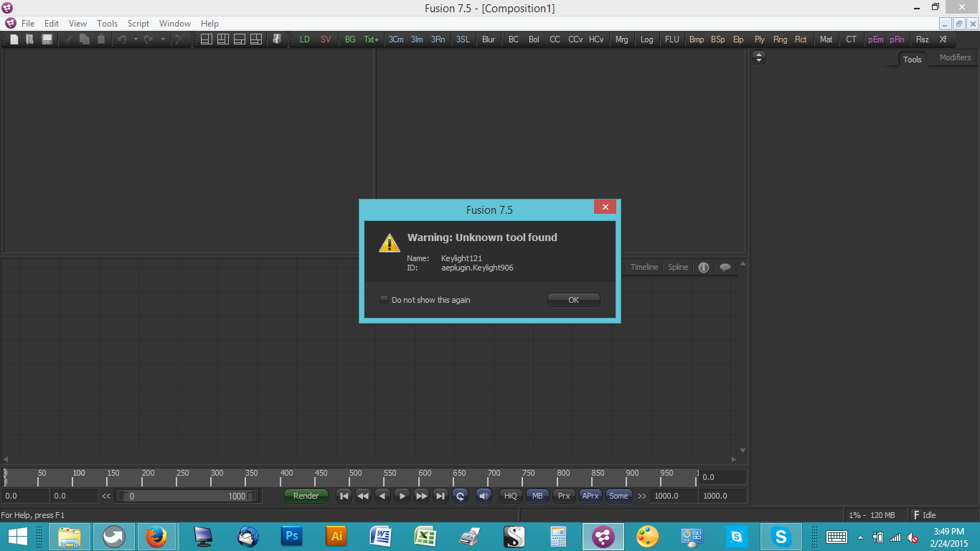Image resolution: width=980 pixels, height=551 pixels.
Task: Select the third view layout icon
Action: 240,39
